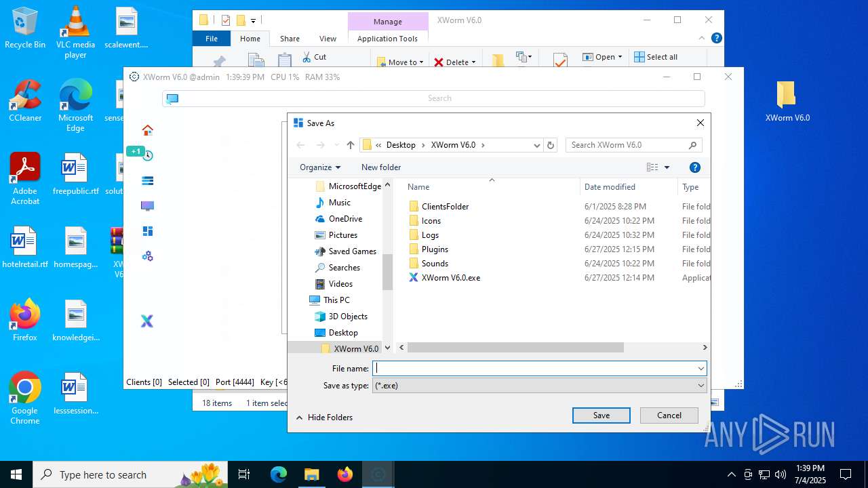The height and width of the screenshot is (488, 868).
Task: Open the XWorm dashboard tiles sidebar icon
Action: tap(147, 231)
